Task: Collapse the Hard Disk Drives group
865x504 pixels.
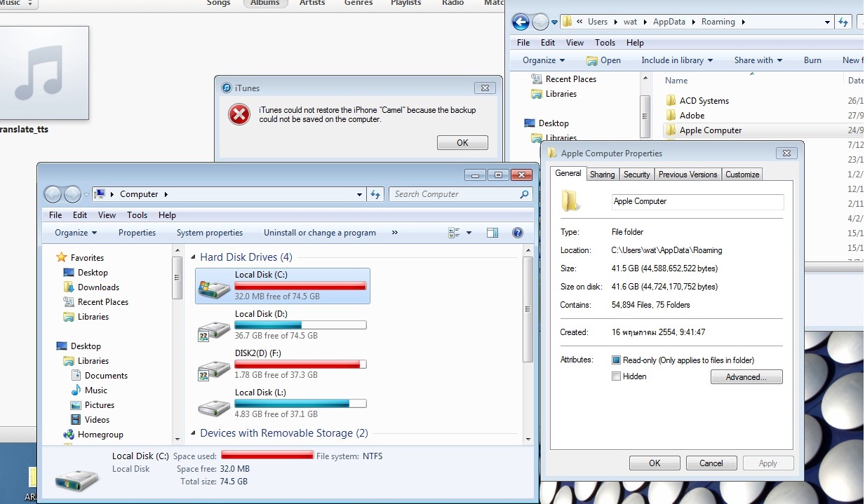Action: tap(194, 257)
